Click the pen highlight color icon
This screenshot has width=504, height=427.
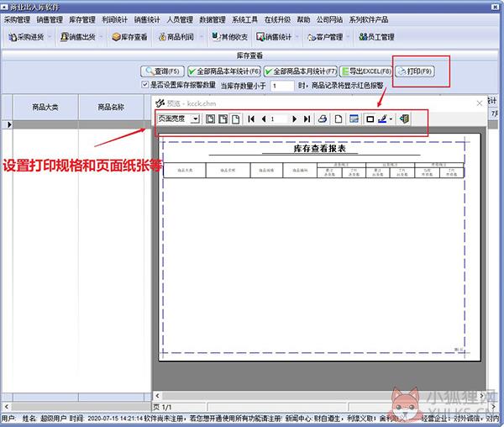point(382,119)
